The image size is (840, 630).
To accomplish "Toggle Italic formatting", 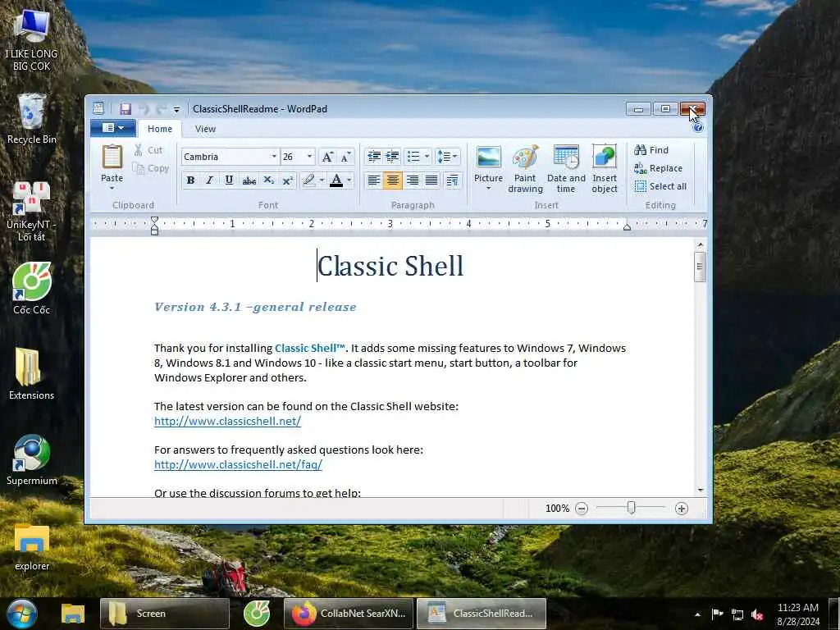I will (x=209, y=180).
